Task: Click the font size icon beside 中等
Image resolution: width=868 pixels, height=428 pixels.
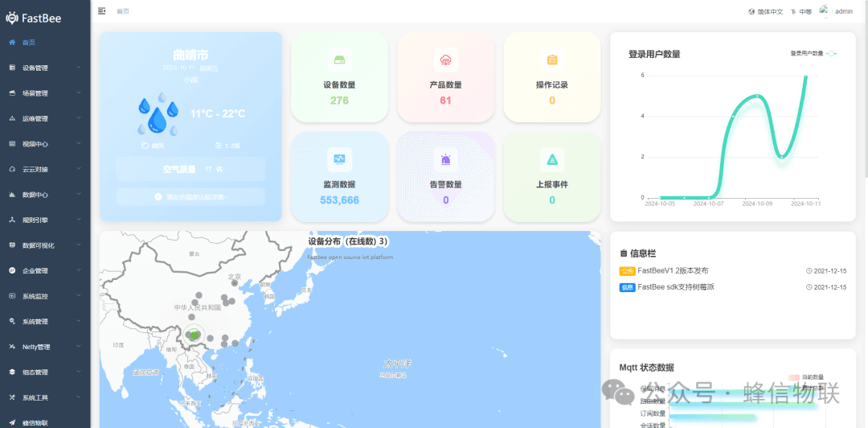Action: [793, 11]
